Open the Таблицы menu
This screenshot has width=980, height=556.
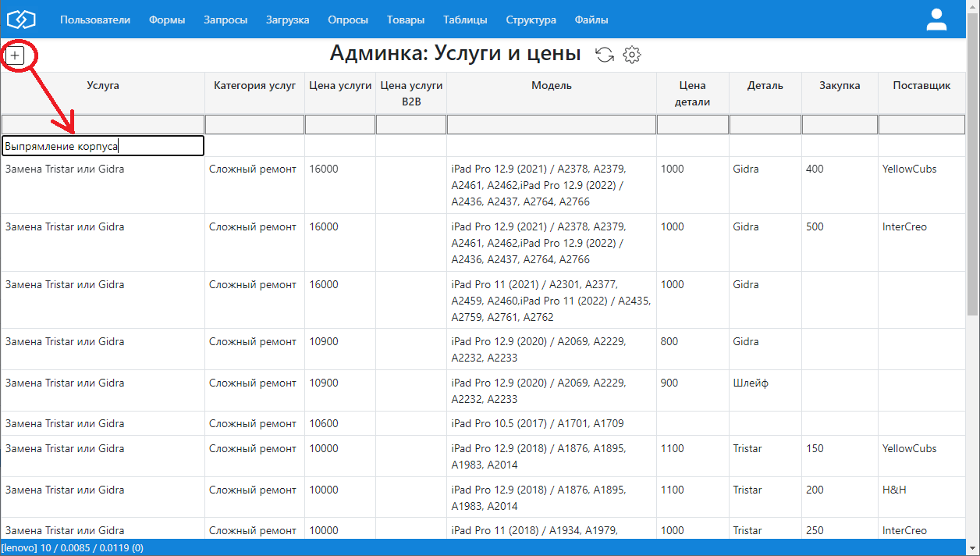(465, 20)
